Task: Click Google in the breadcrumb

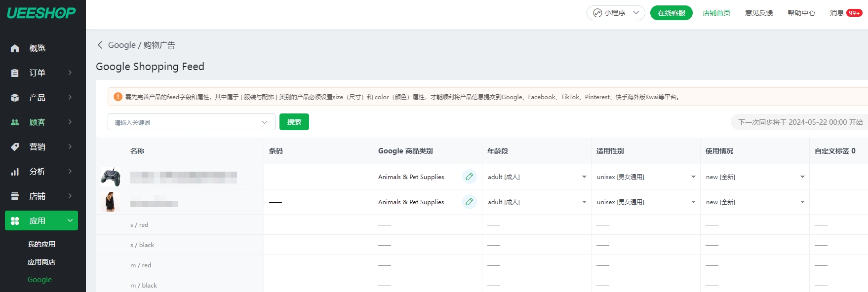Action: (x=122, y=45)
